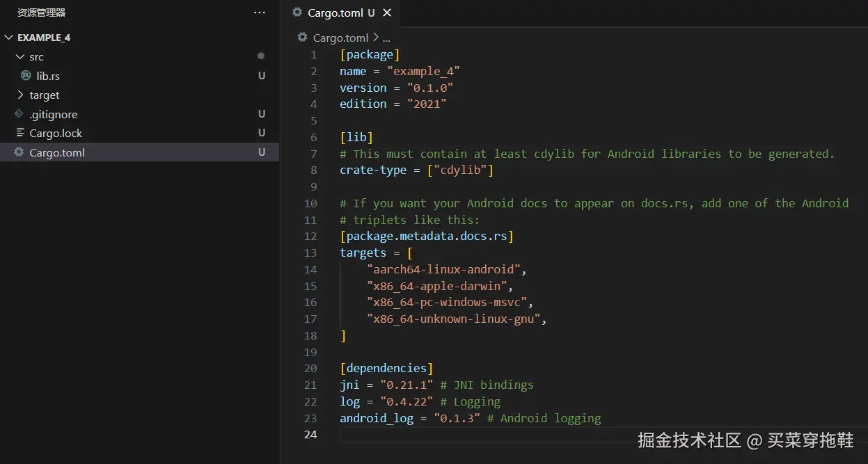Click line number 12 in the gutter
Image resolution: width=868 pixels, height=464 pixels.
click(x=310, y=237)
